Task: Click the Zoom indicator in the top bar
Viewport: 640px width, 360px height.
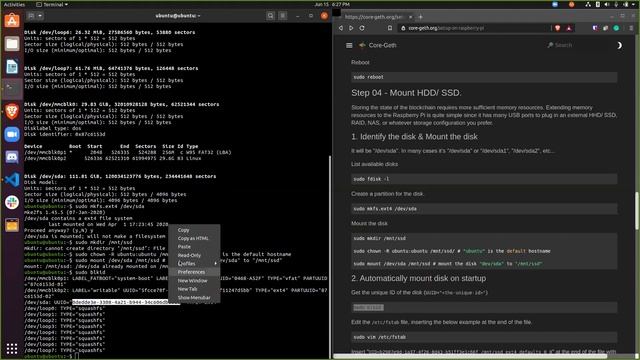Action: click(x=555, y=4)
